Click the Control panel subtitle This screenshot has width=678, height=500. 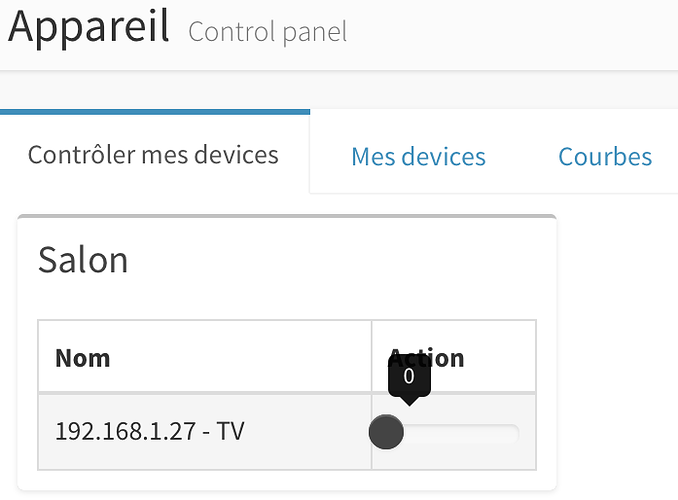pyautogui.click(x=267, y=32)
